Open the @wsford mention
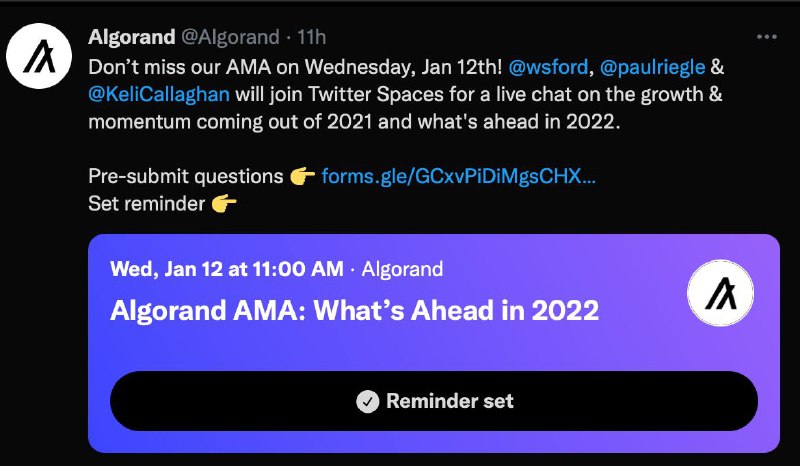This screenshot has width=800, height=466. tap(548, 67)
